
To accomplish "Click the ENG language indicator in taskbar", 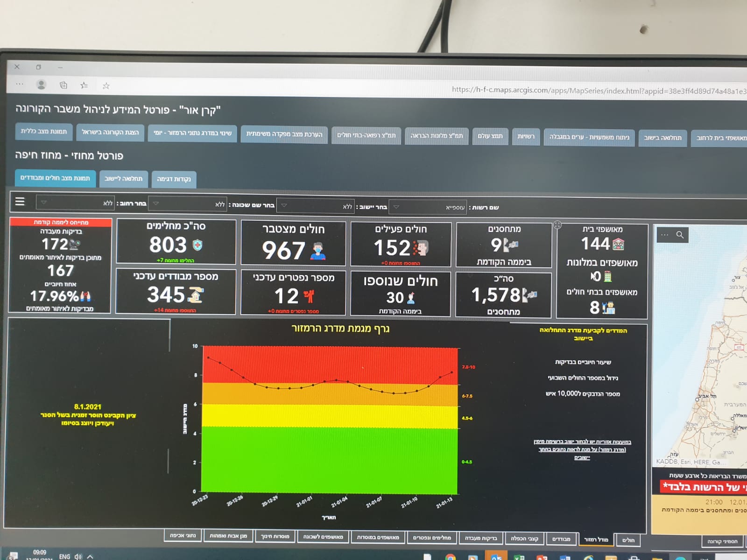I will (64, 556).
